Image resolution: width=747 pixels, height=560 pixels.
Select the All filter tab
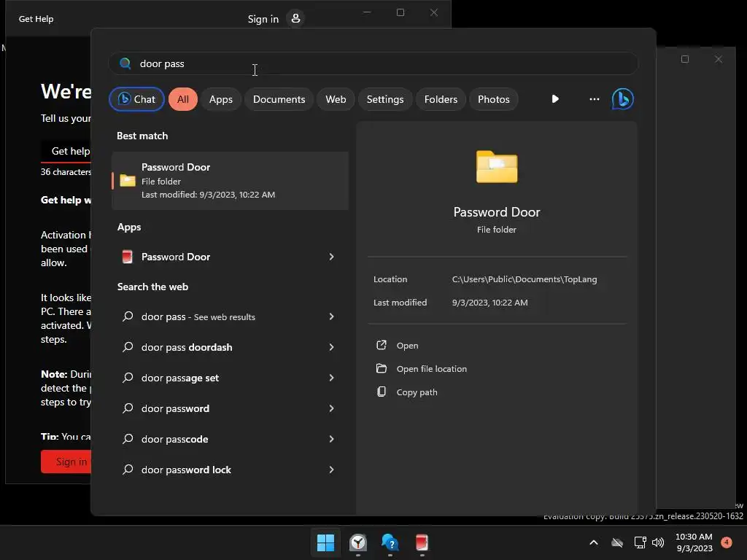tap(183, 99)
